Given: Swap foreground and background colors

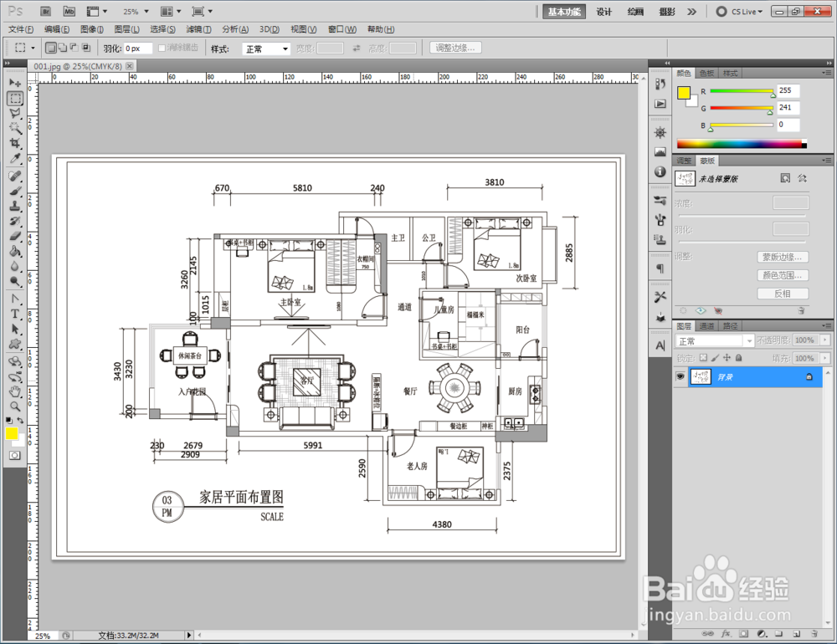Looking at the screenshot, I should click(20, 421).
